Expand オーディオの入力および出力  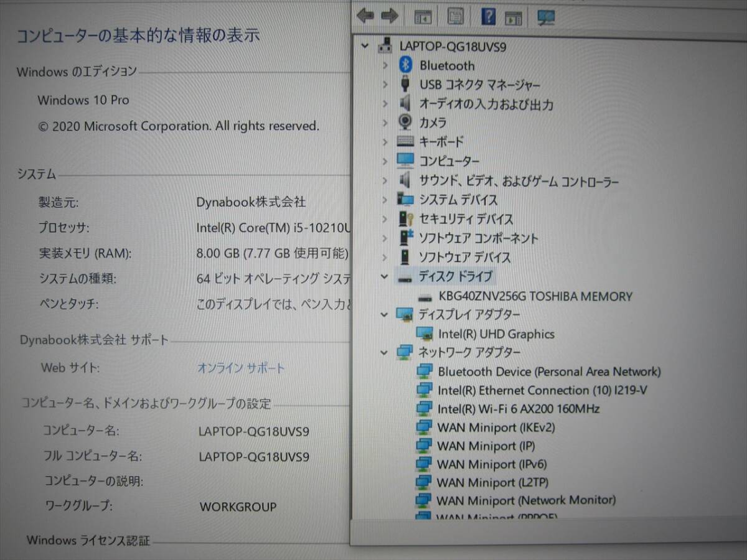point(385,103)
